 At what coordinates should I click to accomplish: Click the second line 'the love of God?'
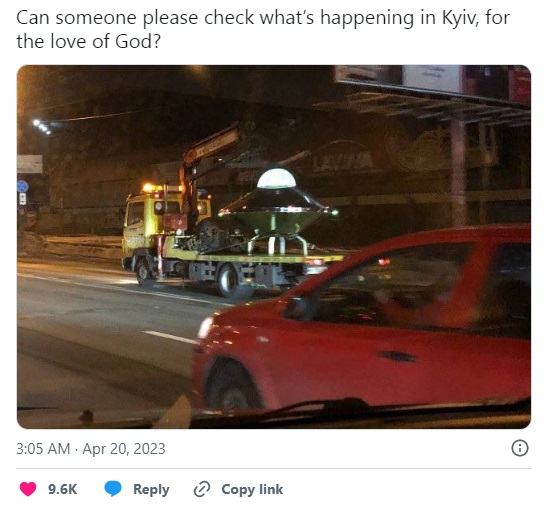click(x=88, y=41)
